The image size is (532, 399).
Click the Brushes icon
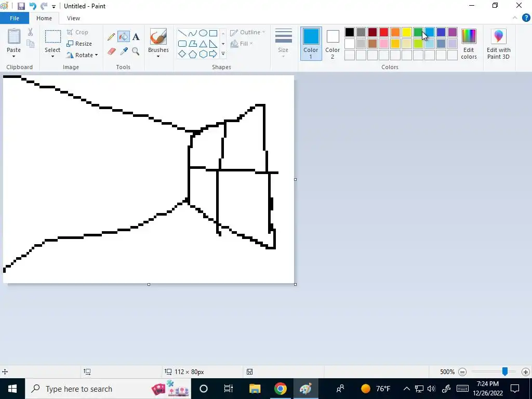click(158, 37)
